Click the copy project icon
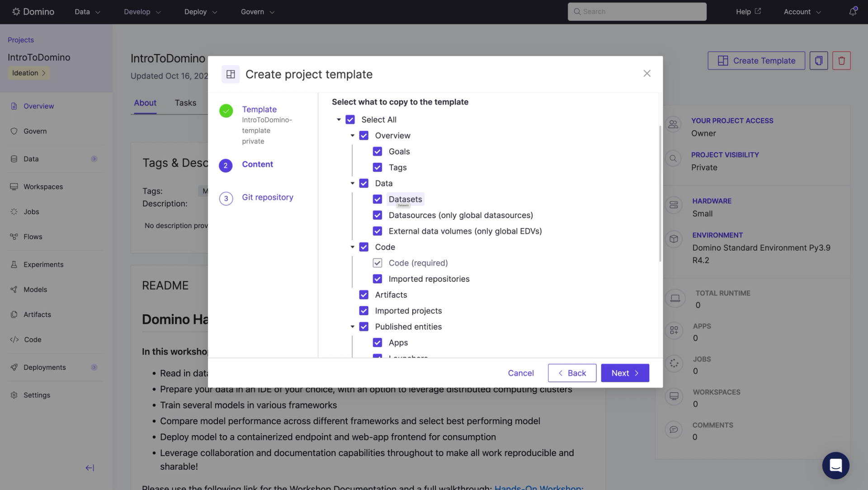 [819, 60]
